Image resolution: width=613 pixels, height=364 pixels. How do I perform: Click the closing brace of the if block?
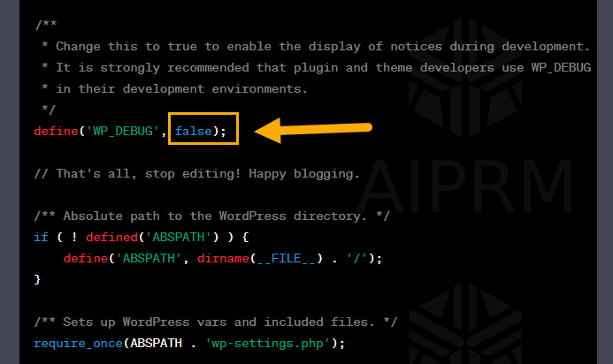(37, 279)
